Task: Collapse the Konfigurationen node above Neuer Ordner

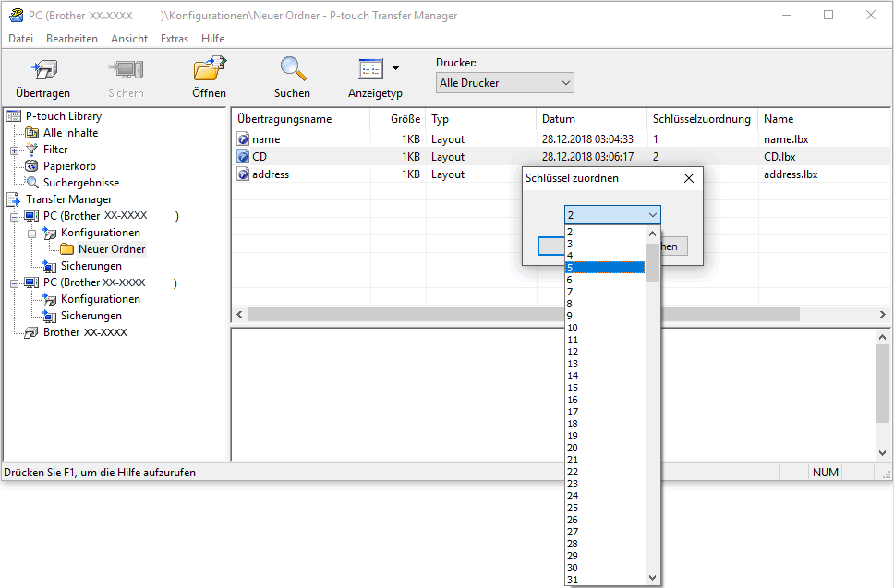Action: click(32, 234)
